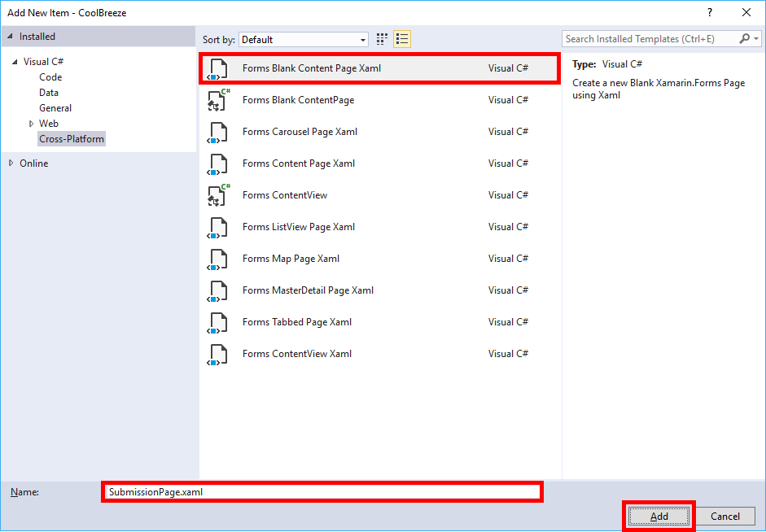Screen dimensions: 766x532
Task: Choose the Forms Content Page Xaml icon
Action: 217,164
